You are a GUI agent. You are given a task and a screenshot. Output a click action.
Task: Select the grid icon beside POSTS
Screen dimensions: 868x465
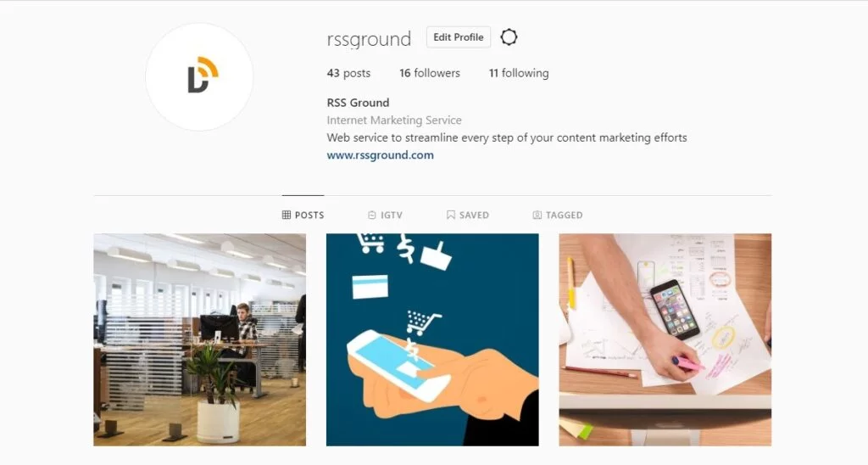(287, 215)
